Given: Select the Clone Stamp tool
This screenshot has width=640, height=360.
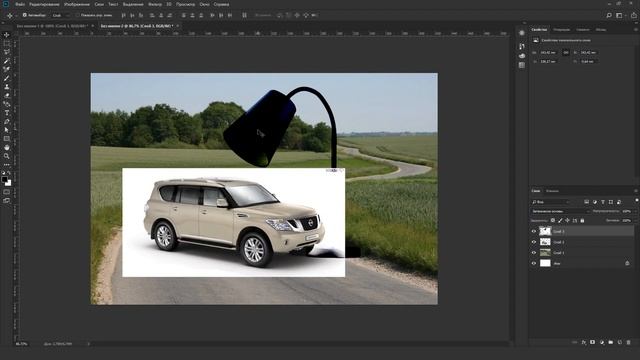Looking at the screenshot, I should click(x=7, y=87).
